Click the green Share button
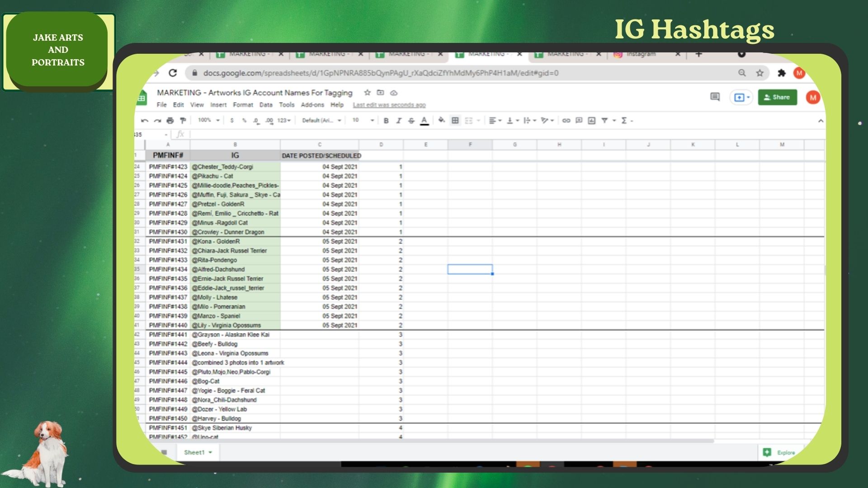 tap(777, 97)
